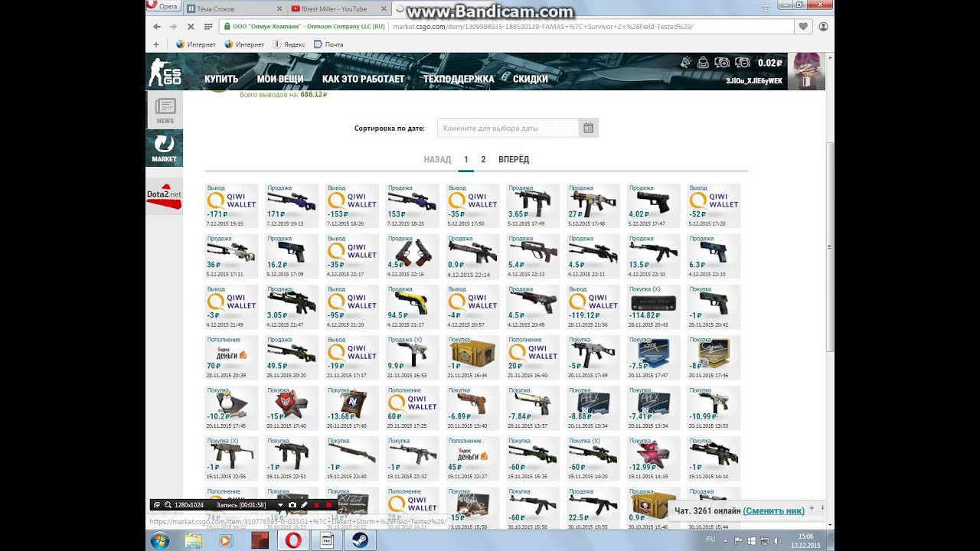This screenshot has height=551, width=980.
Task: Click the account balance 0.02₽
Action: [x=769, y=63]
